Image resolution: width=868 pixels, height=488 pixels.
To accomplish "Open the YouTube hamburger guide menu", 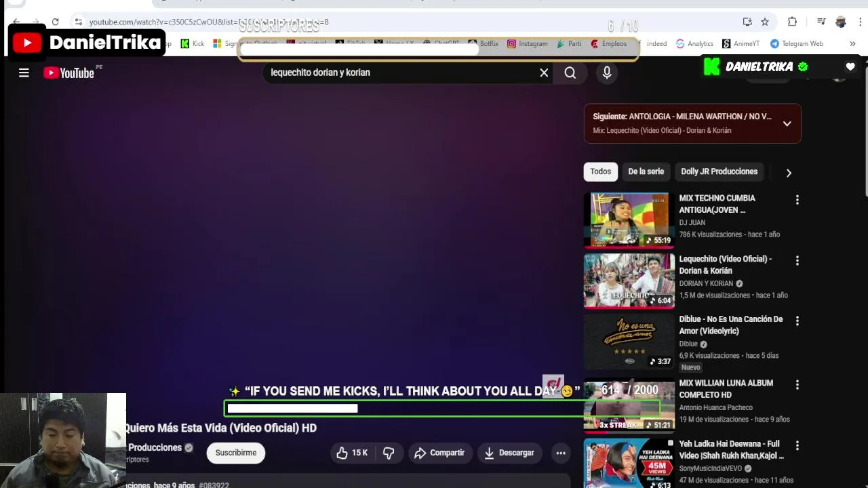I will [24, 73].
